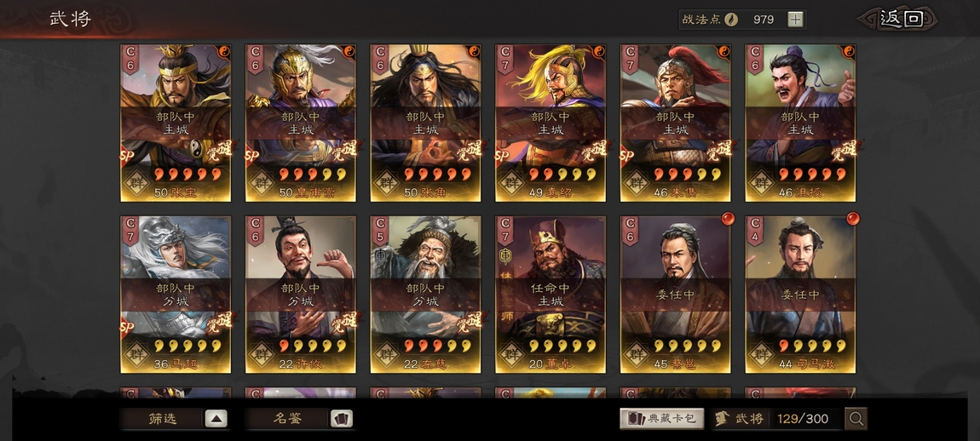Open the 皇甫嵩 general card
980x441 pixels.
click(x=301, y=123)
